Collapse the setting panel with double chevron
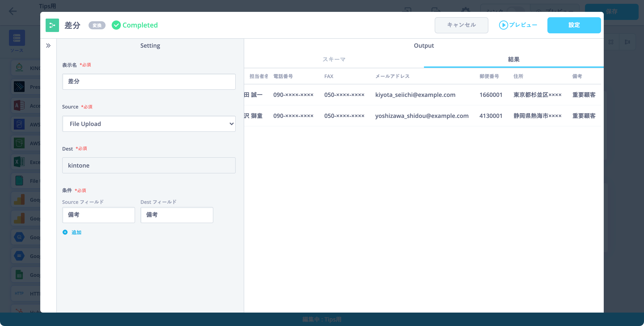This screenshot has height=326, width=644. pos(48,46)
